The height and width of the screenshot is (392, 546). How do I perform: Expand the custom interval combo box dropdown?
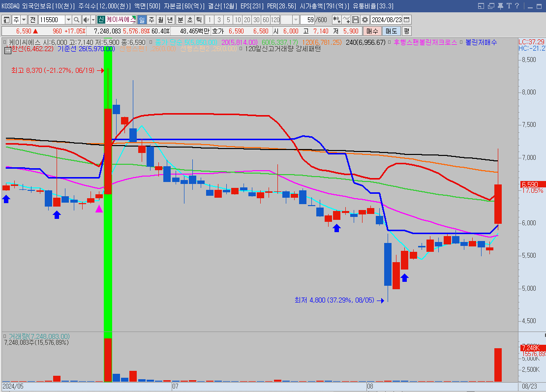296,20
